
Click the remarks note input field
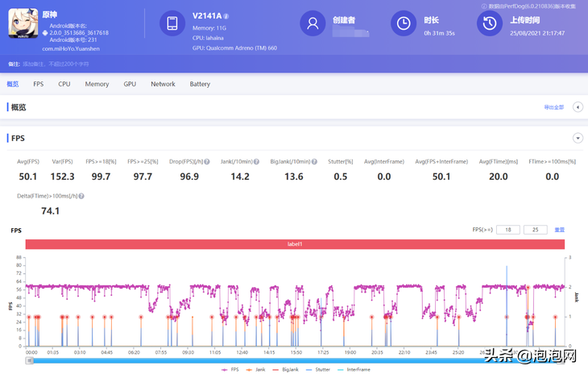(x=56, y=64)
